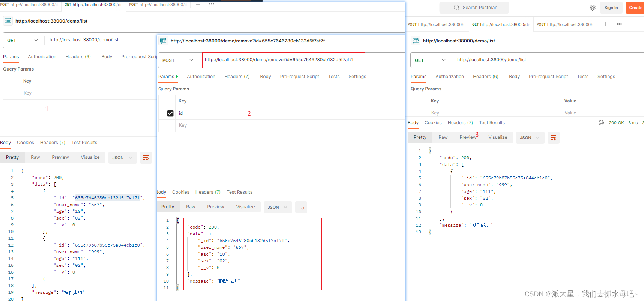Open Headers (6) tab in left window
Image resolution: width=644 pixels, height=301 pixels.
coord(78,57)
